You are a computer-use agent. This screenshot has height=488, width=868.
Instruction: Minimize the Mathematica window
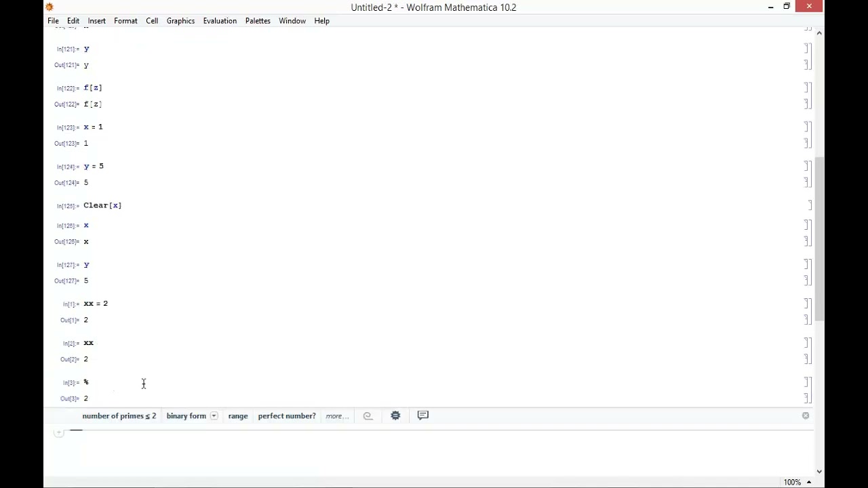[x=770, y=7]
